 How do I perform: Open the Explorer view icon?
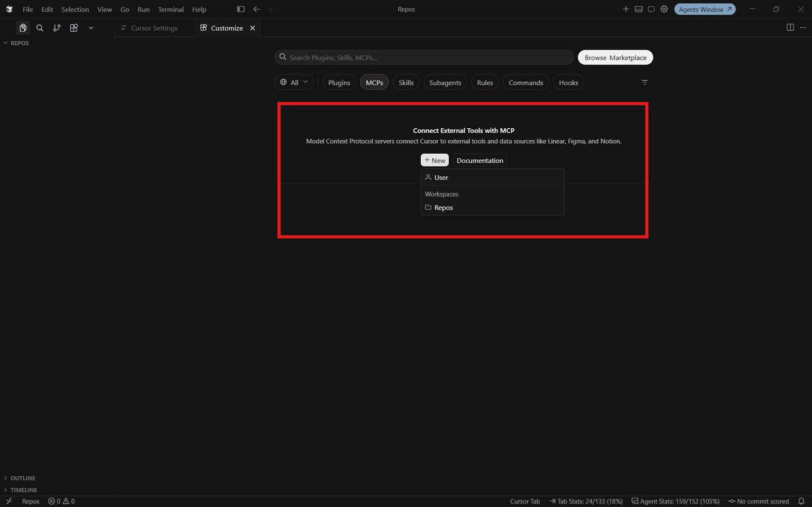23,28
